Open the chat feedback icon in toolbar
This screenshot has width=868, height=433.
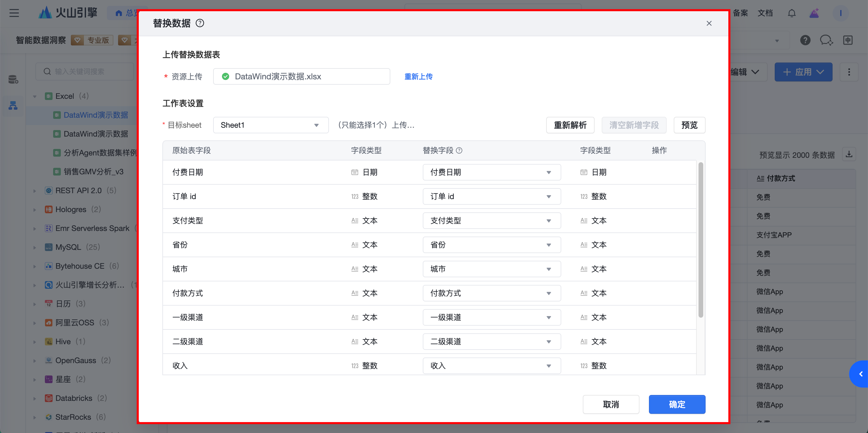[826, 40]
